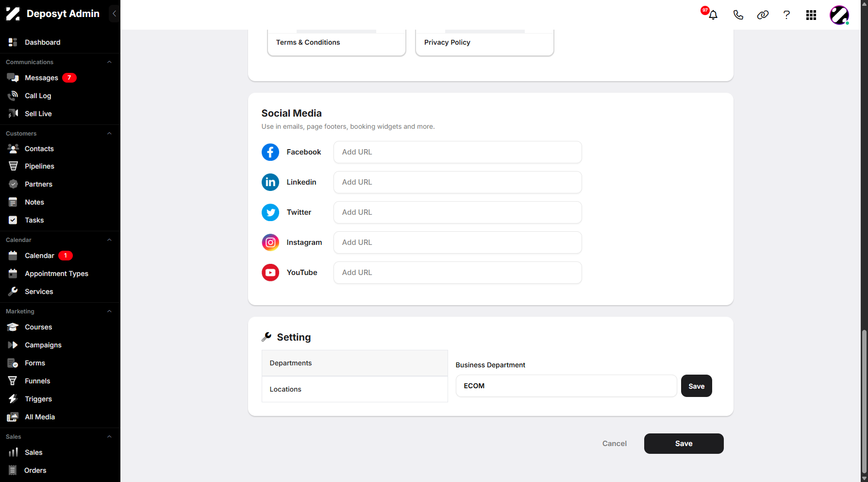
Task: Click the Funnels sidebar icon
Action: click(x=13, y=381)
